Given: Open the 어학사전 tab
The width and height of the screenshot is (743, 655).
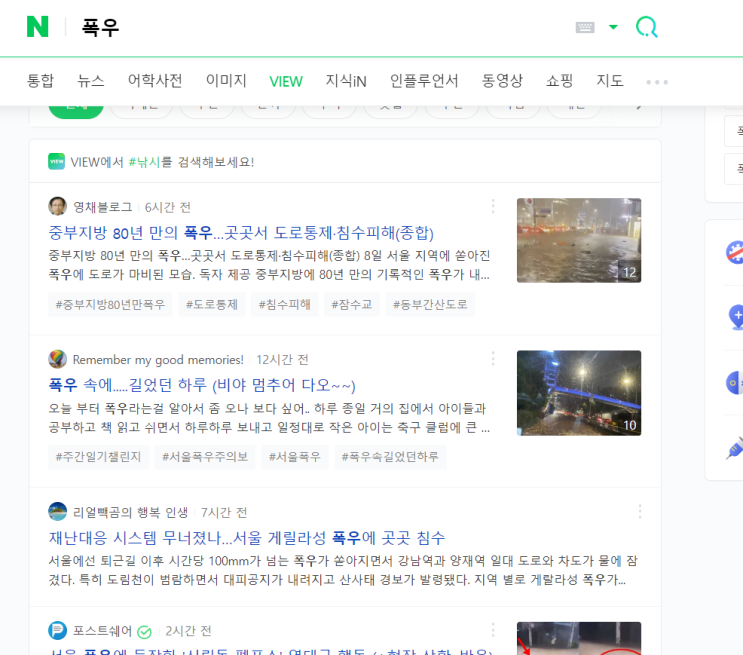Looking at the screenshot, I should tap(155, 81).
